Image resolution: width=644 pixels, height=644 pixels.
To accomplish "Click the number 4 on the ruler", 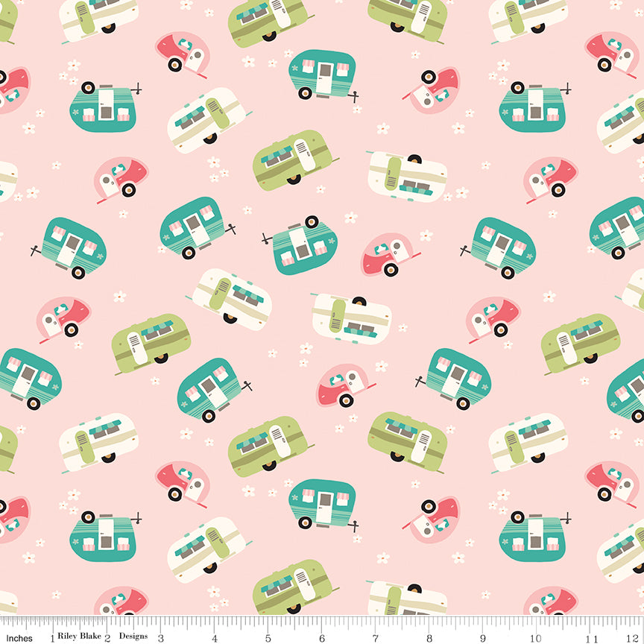I will coord(214,637).
